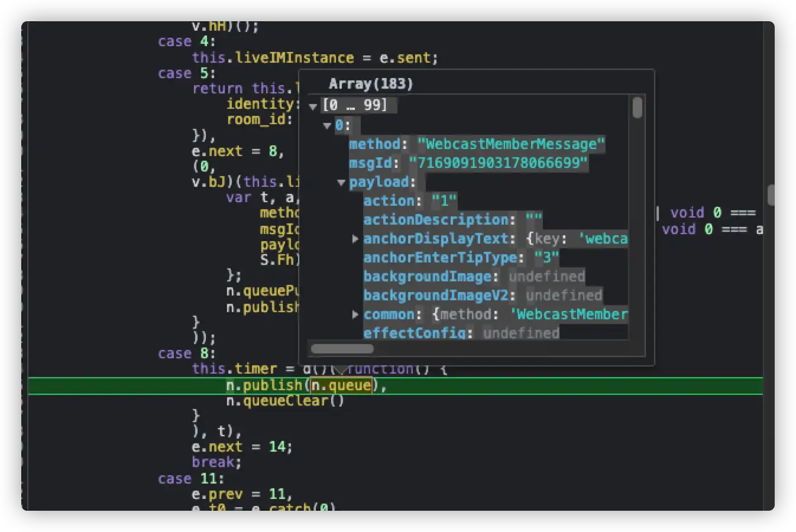Expand the anchorDisplayText property
The image size is (796, 532).
tap(355, 239)
